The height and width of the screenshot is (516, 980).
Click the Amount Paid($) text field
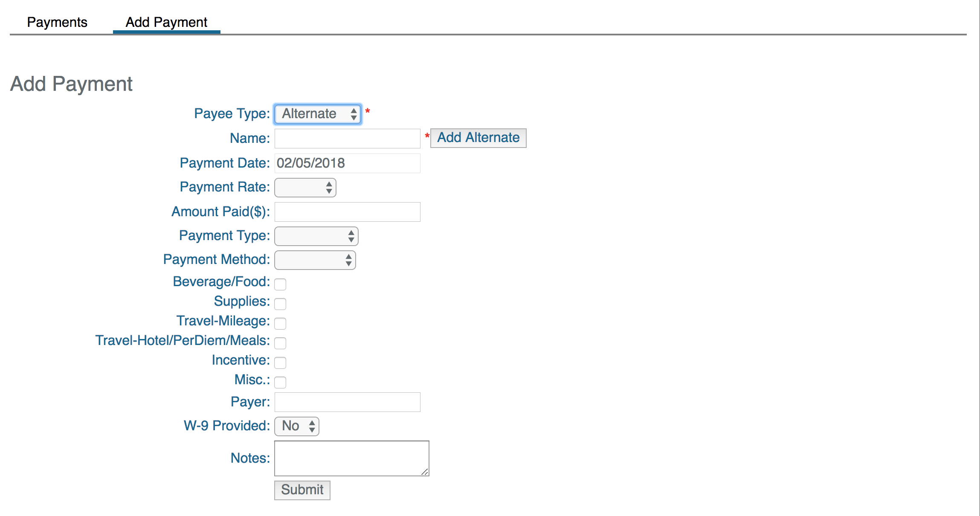pos(347,212)
